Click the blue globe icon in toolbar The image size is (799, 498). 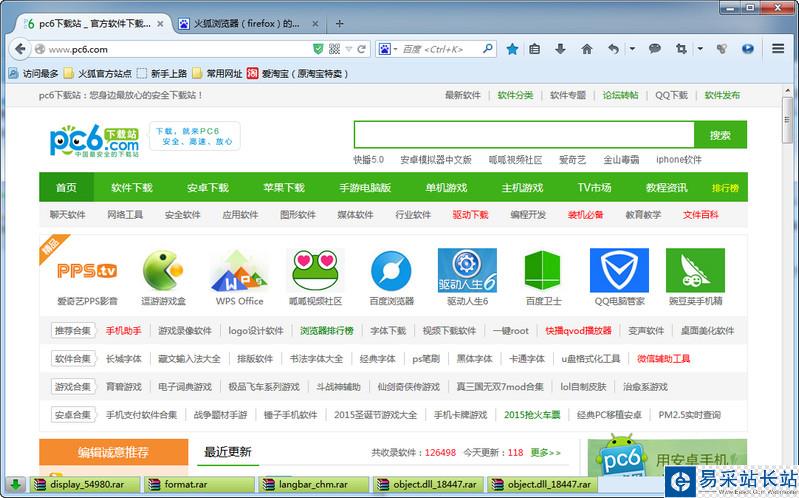pos(748,49)
